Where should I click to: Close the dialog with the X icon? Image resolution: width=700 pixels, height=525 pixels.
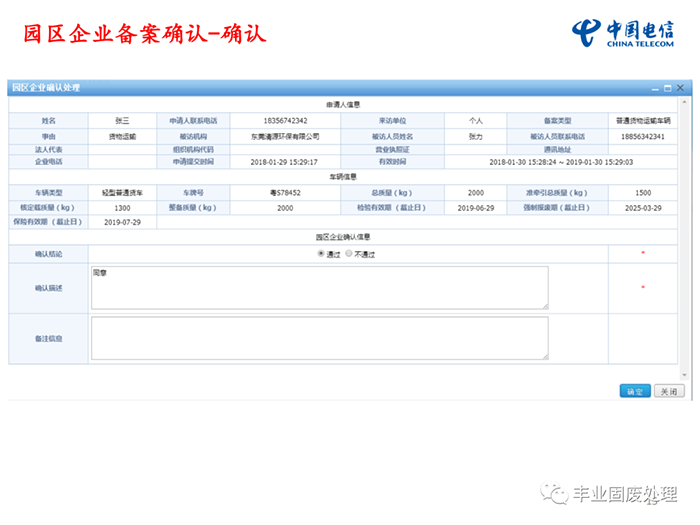tap(680, 88)
